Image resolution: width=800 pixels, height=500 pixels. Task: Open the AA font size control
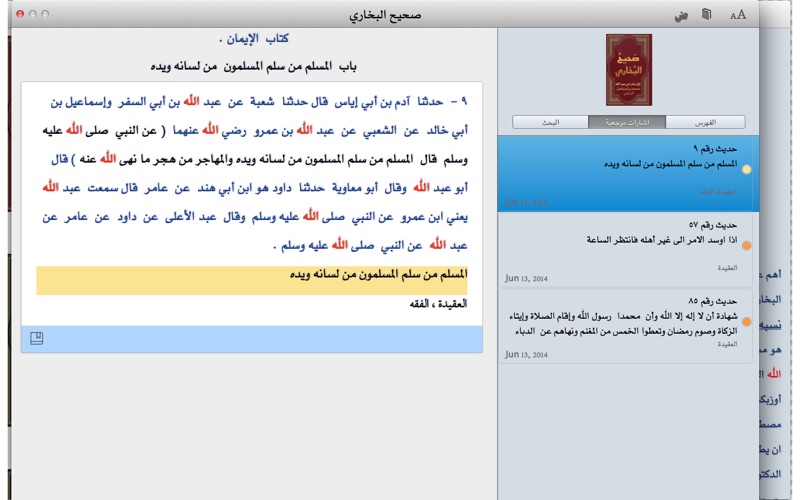[x=738, y=15]
